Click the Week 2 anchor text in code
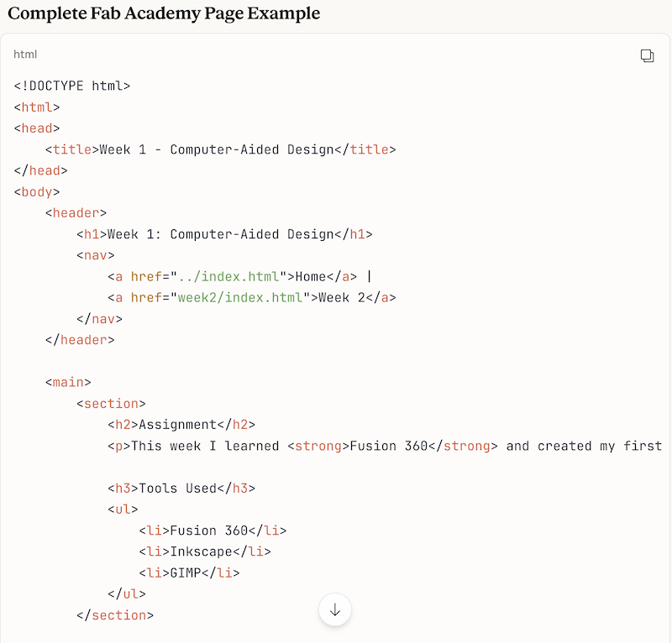Viewport: 672px width, 643px height. click(x=345, y=297)
